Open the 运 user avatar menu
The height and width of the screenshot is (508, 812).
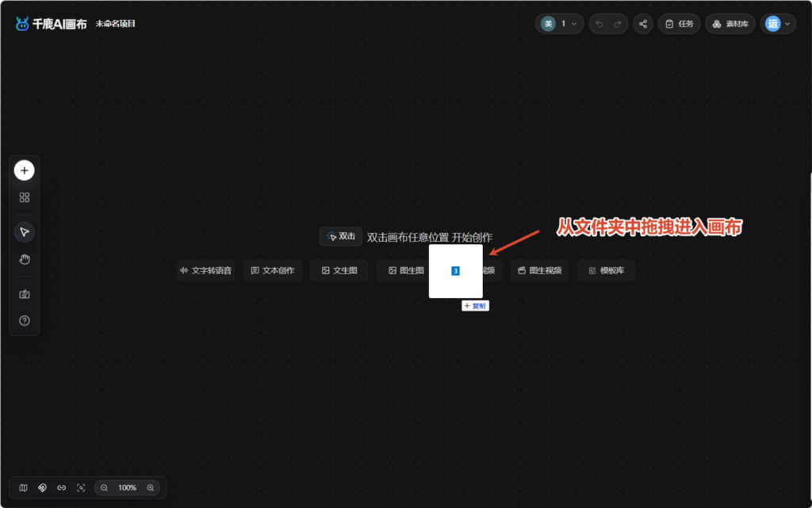tap(778, 24)
